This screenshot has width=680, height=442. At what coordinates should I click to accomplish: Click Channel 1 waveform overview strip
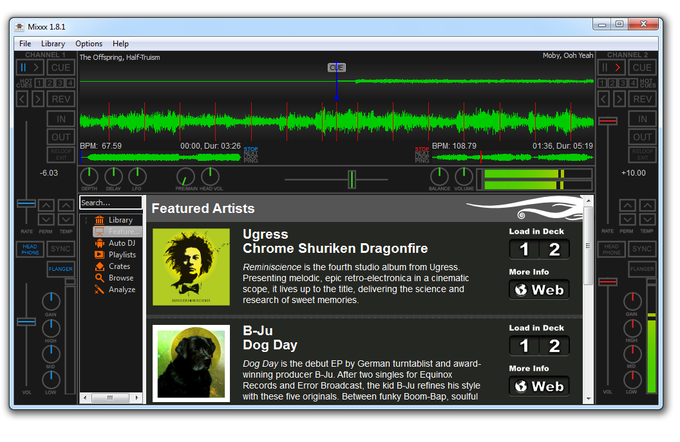tap(160, 157)
